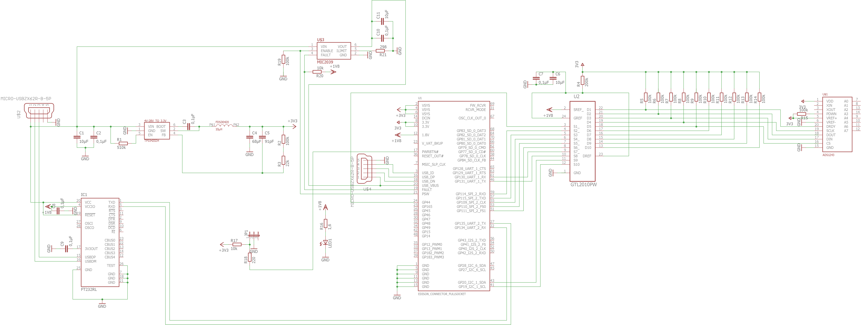This screenshot has width=868, height=325.
Task: Select the R19 100k resistor symbol
Action: point(283,59)
